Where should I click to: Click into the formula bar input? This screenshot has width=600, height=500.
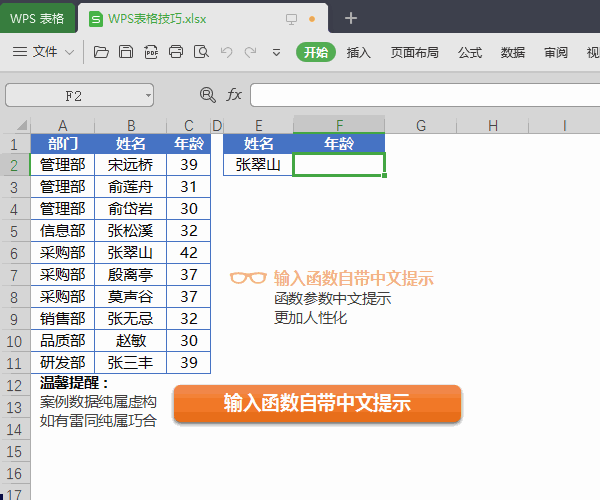click(425, 95)
